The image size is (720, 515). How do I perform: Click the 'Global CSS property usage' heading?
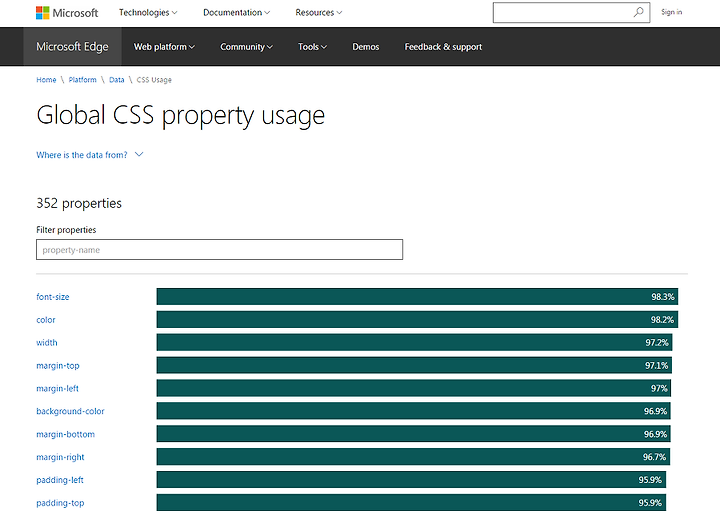(x=180, y=115)
